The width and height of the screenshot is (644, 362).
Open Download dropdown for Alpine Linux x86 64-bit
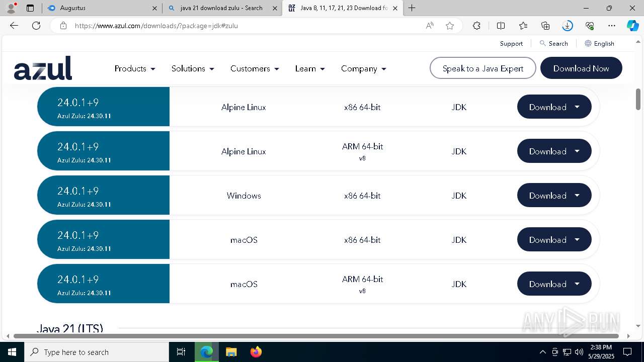tap(554, 107)
